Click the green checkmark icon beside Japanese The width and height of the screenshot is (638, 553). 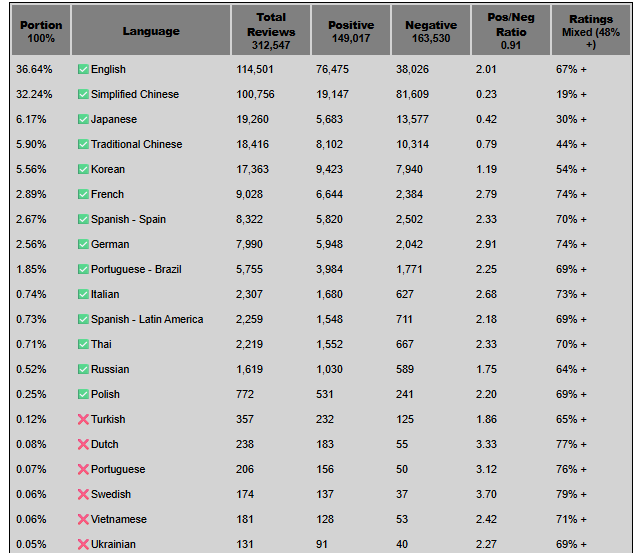pos(83,119)
